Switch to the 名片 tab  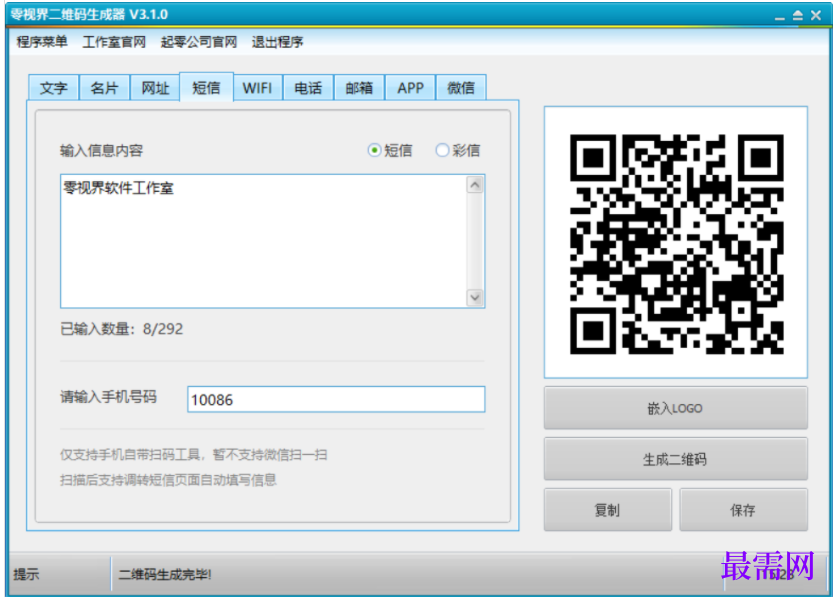(104, 88)
